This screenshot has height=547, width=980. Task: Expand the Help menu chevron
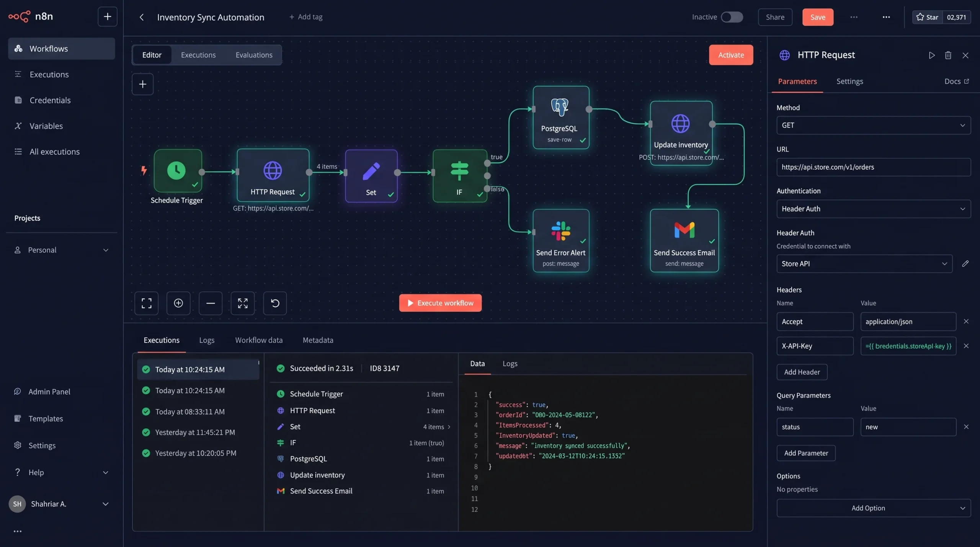[x=106, y=472]
